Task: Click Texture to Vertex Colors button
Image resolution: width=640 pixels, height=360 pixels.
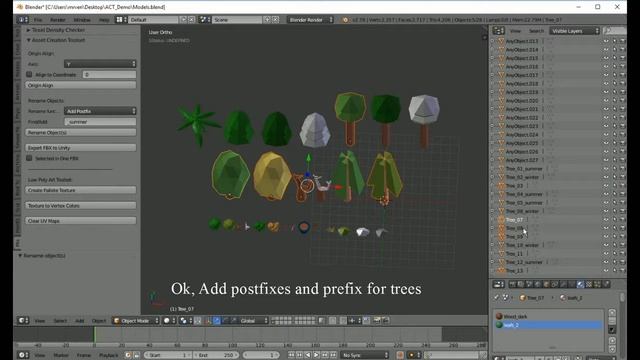Action: click(80, 206)
